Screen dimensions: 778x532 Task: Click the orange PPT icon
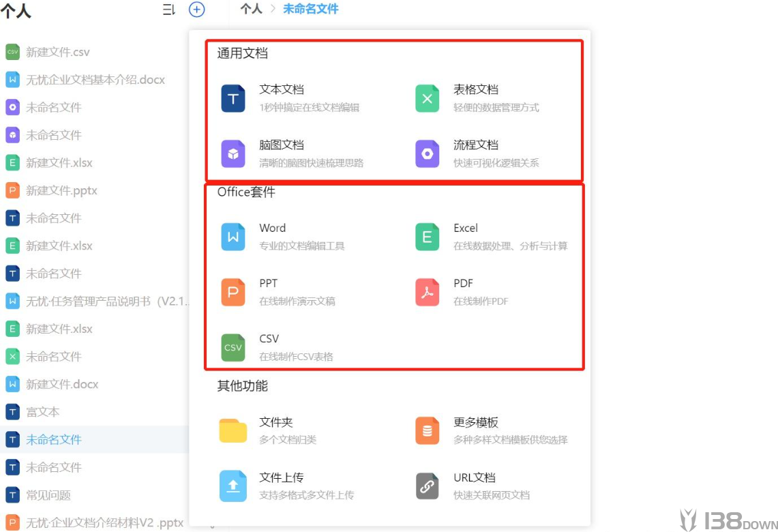[233, 293]
